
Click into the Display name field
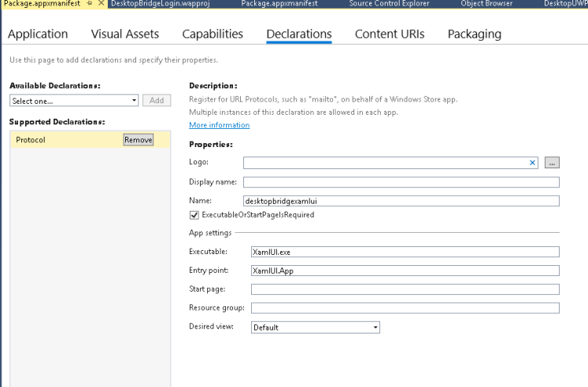coord(401,182)
